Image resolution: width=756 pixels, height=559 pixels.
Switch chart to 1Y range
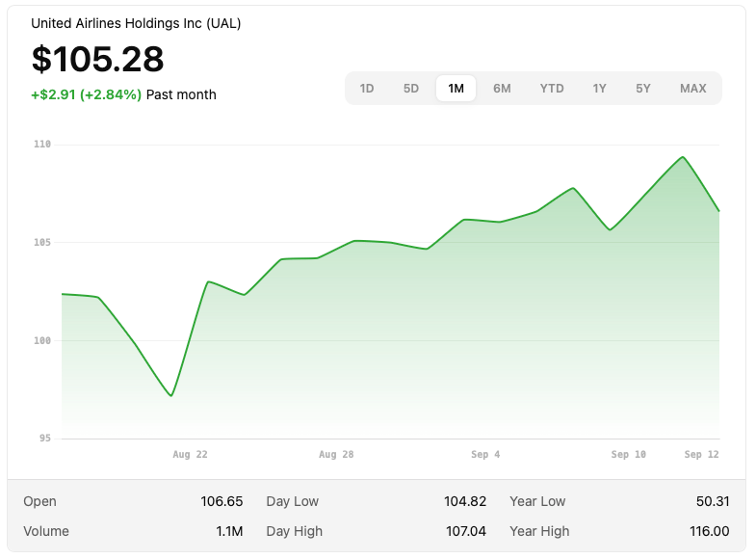pos(599,89)
